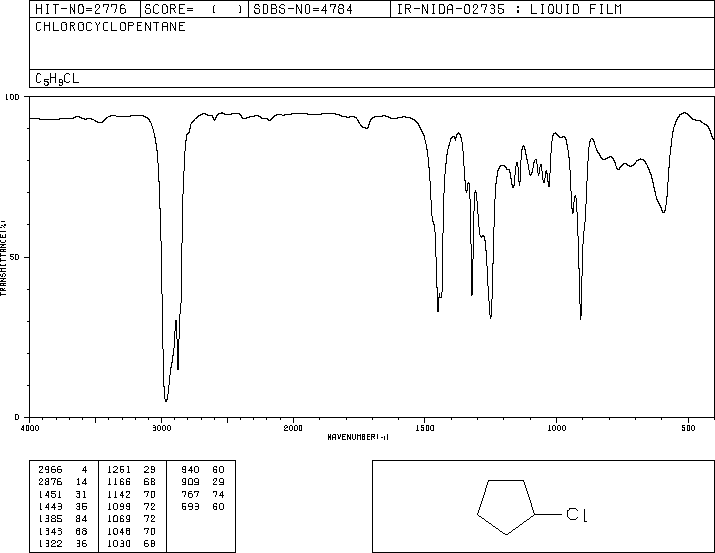
Task: Click the strong peak near 1261 wavenumber
Action: 490,316
